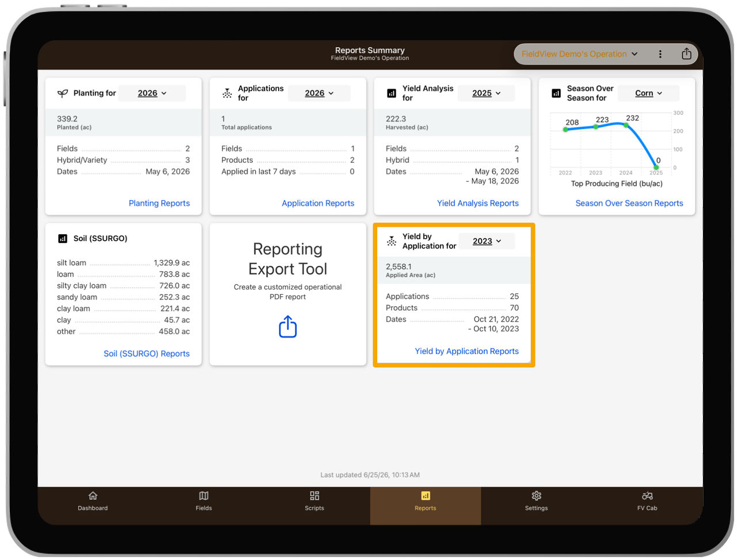The image size is (737, 560).
Task: Click the Applications 25 row
Action: point(452,296)
